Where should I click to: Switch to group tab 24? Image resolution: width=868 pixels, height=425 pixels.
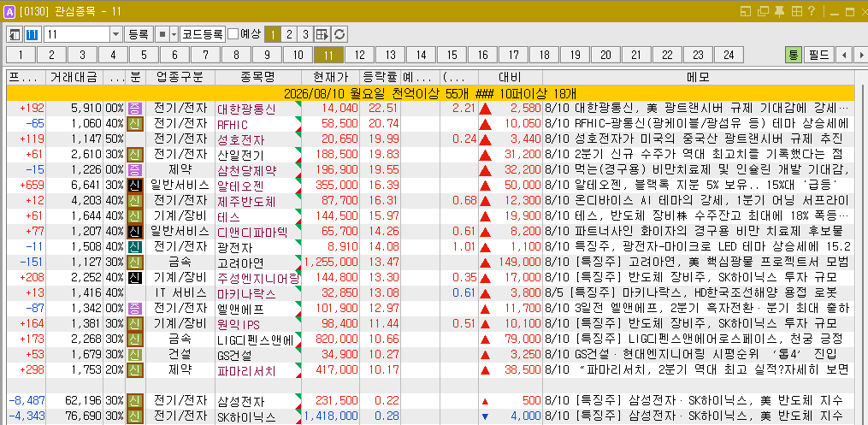tap(729, 55)
